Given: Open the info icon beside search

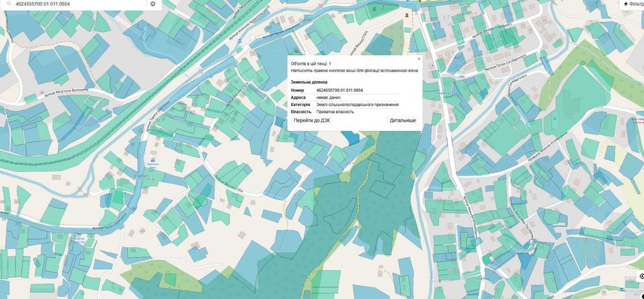Looking at the screenshot, I should point(153,4).
